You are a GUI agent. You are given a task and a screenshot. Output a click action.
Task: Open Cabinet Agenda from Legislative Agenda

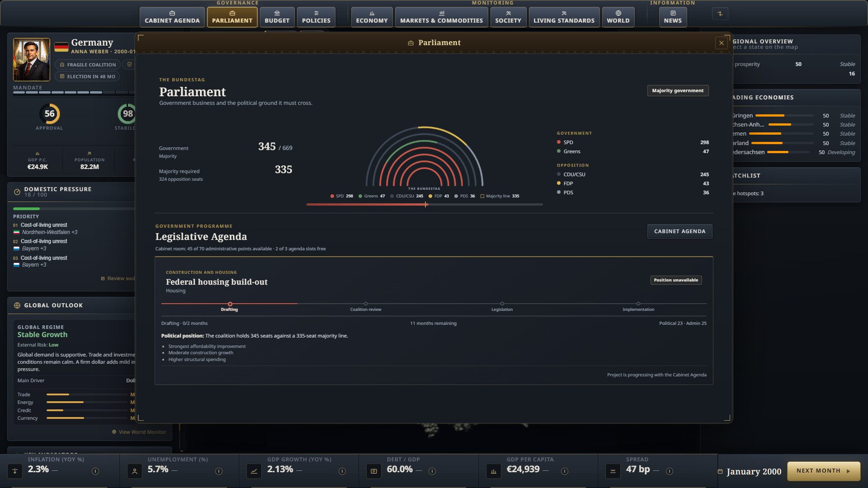(x=679, y=231)
